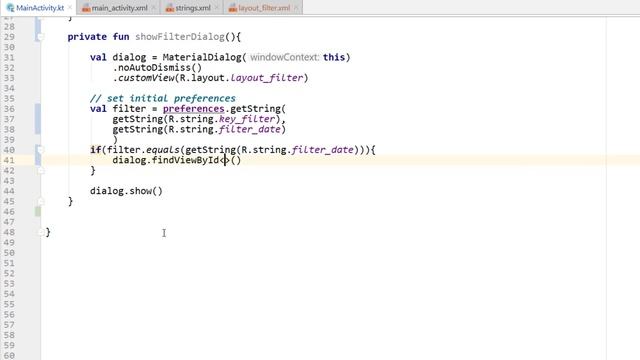Click the equals call on line 40
This screenshot has height=360, width=640.
163,150
